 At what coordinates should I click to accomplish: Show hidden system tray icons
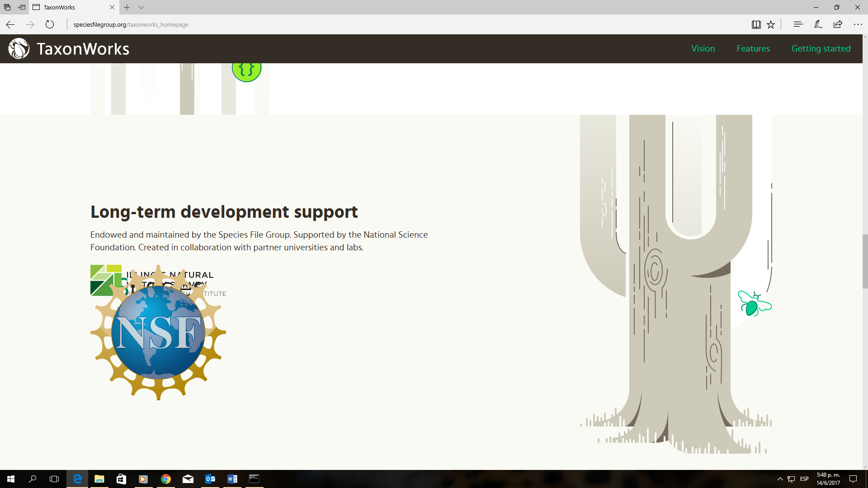780,479
